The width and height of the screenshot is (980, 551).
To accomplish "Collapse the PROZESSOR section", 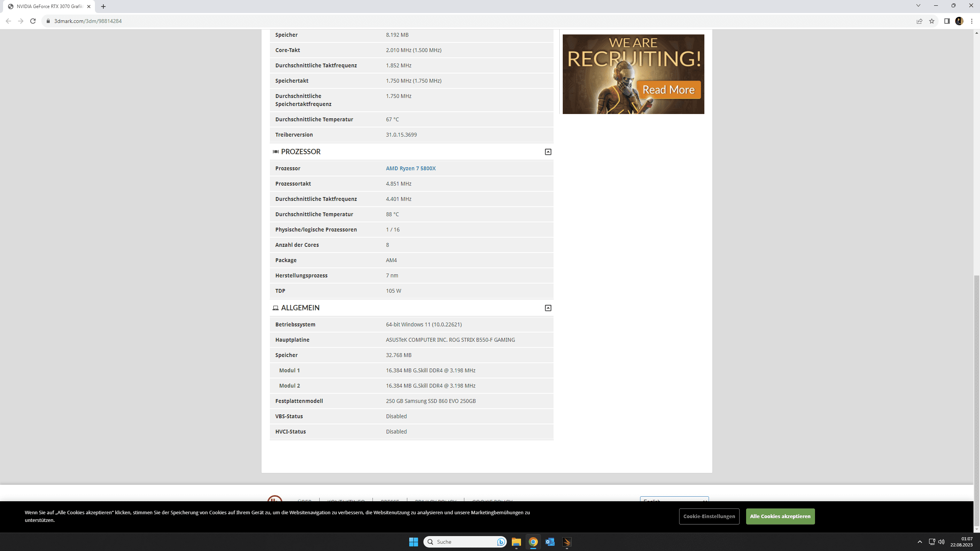I will pyautogui.click(x=548, y=152).
